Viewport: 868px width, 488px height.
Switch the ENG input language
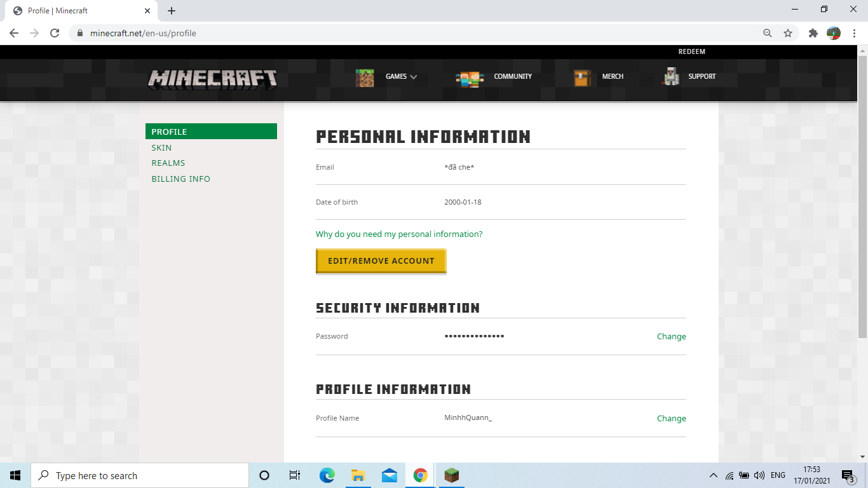tap(778, 475)
